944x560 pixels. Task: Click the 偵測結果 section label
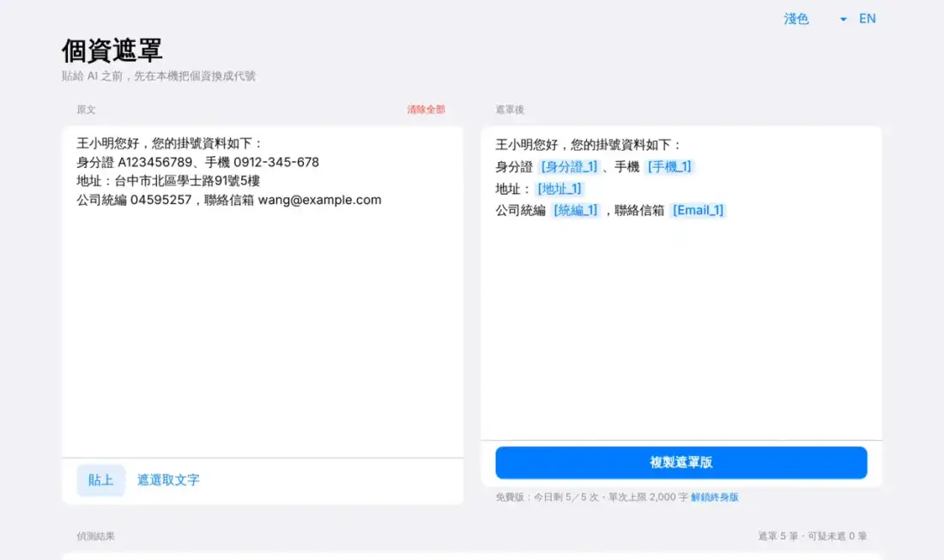[x=96, y=536]
